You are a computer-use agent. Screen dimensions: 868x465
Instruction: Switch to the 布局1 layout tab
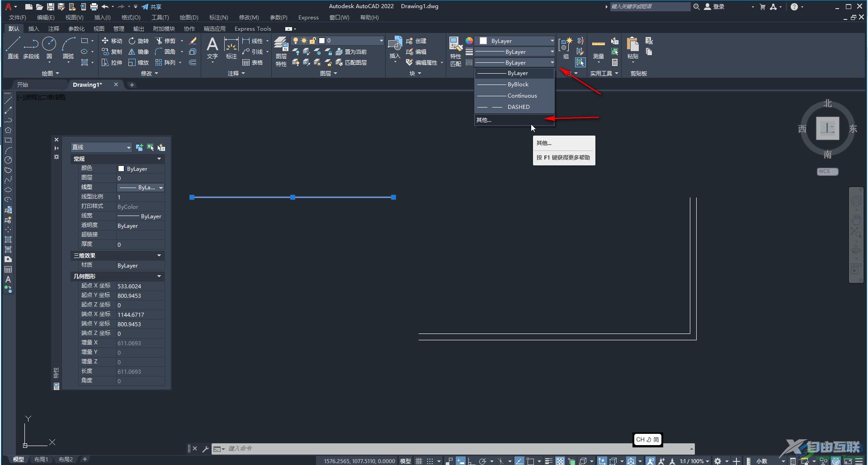point(41,459)
